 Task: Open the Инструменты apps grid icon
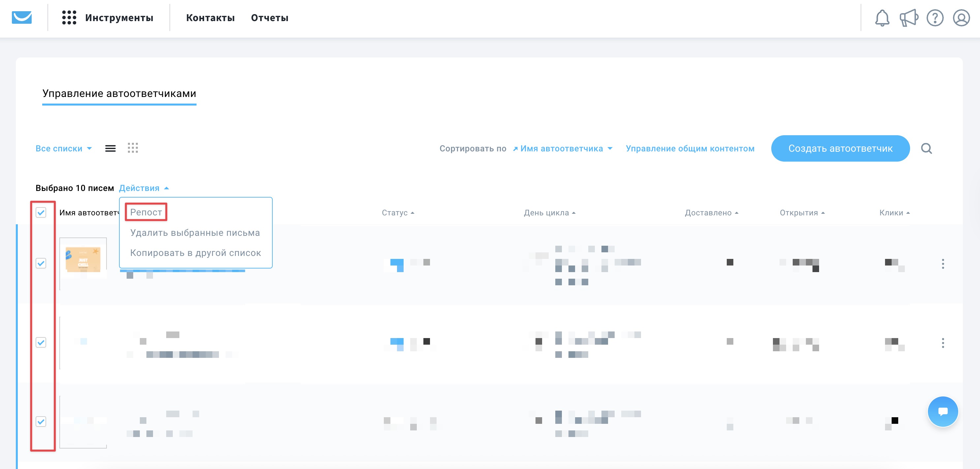69,17
